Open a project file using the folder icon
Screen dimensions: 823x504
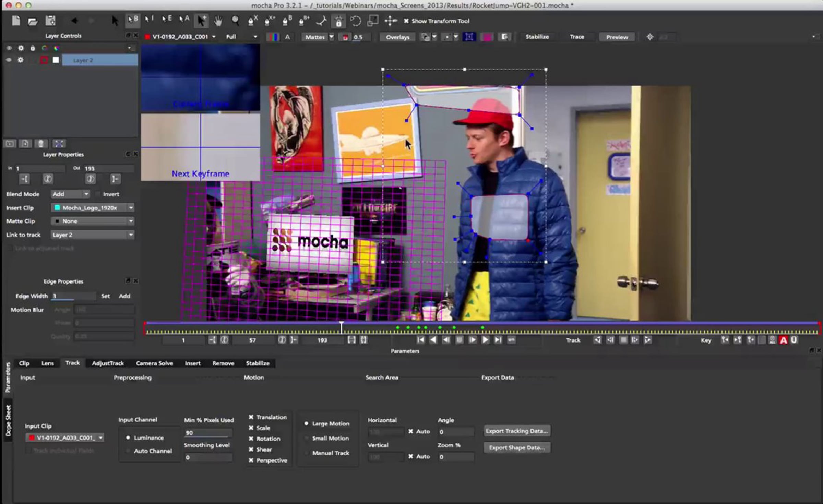pyautogui.click(x=33, y=21)
